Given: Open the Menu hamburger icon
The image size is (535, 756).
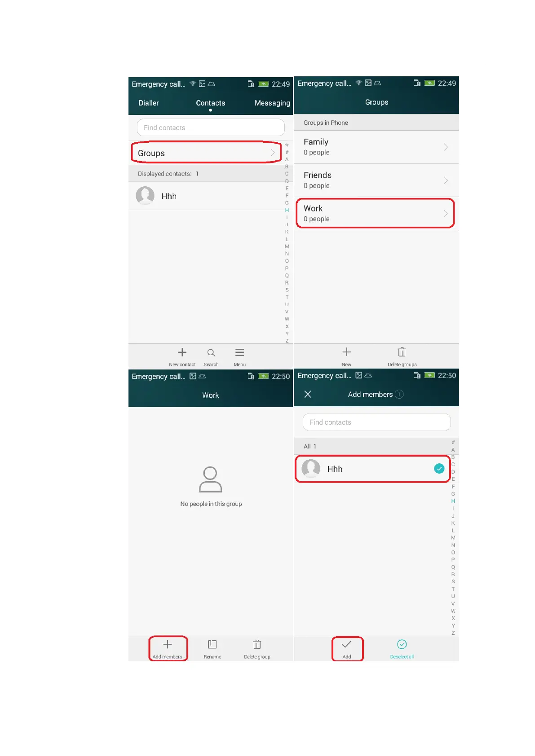Looking at the screenshot, I should (239, 352).
